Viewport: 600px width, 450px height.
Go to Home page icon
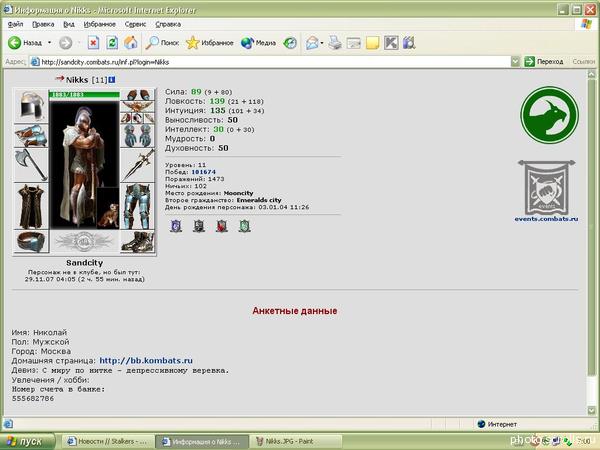(130, 42)
